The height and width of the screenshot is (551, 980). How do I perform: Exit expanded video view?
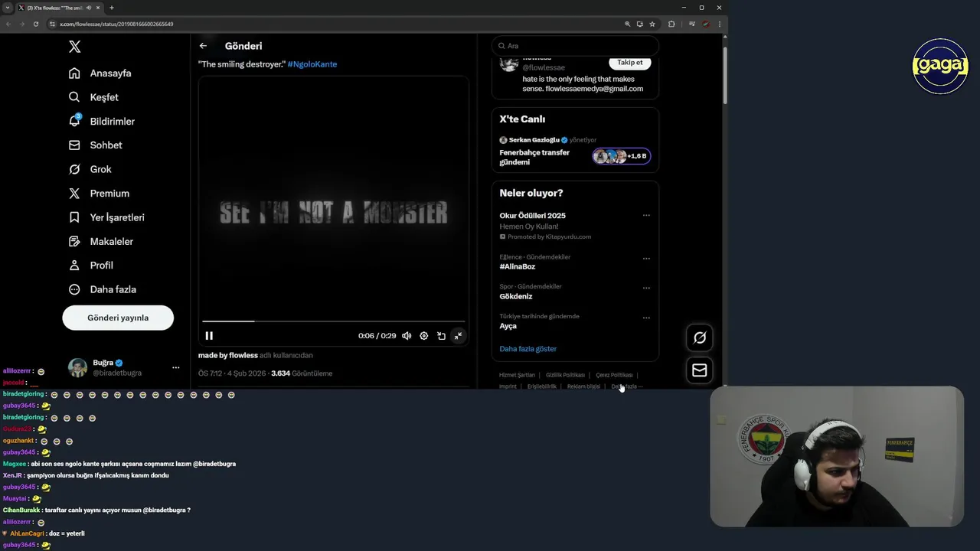458,336
